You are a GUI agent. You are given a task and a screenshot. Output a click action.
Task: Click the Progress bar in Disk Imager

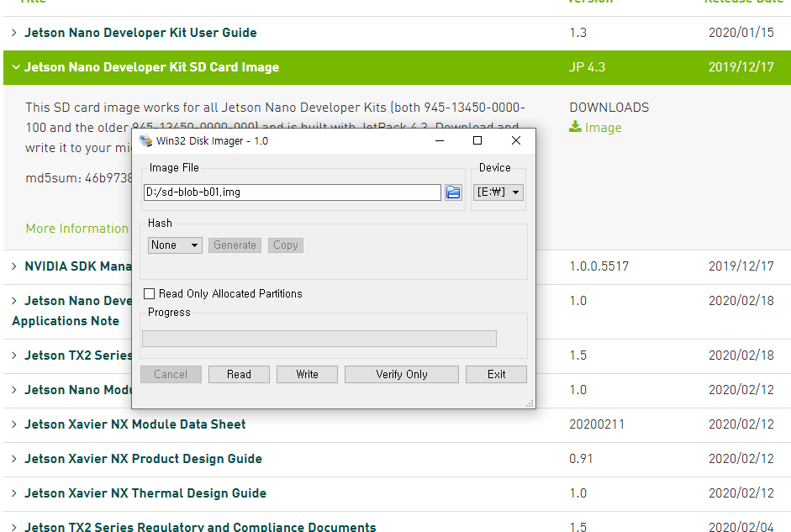point(319,339)
